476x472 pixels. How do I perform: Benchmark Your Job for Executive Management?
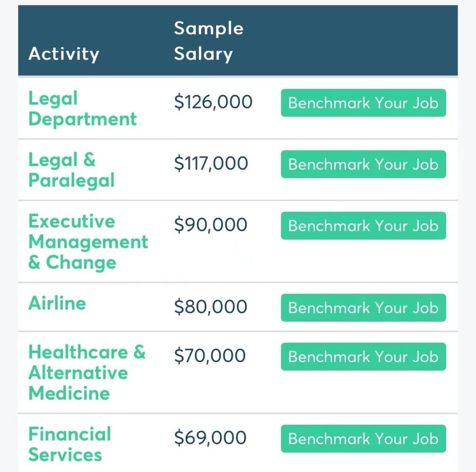coord(363,225)
